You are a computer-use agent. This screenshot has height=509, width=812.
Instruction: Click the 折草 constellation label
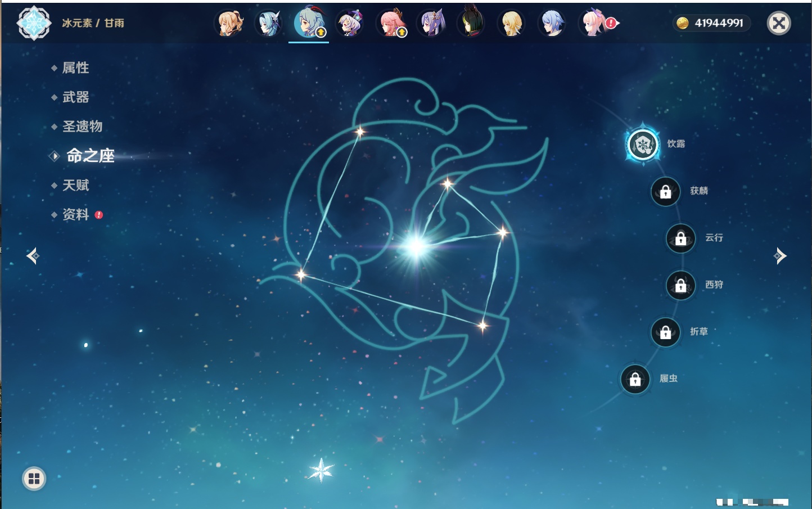[699, 332]
